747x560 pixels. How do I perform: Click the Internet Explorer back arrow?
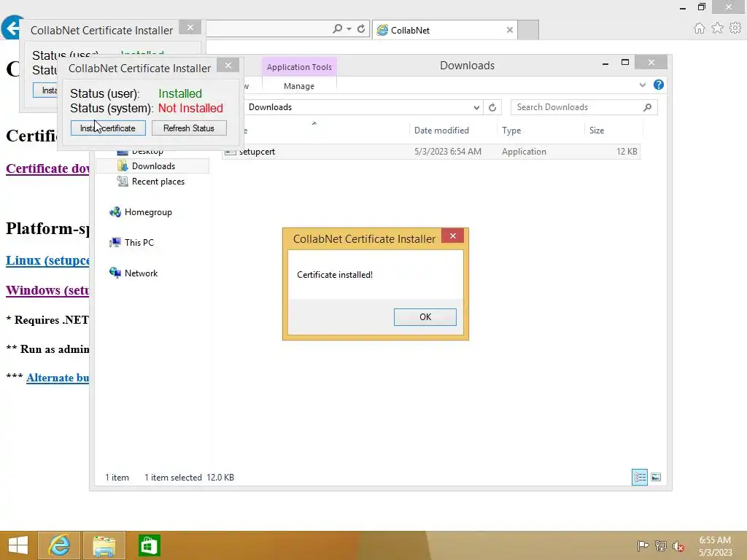(12, 28)
